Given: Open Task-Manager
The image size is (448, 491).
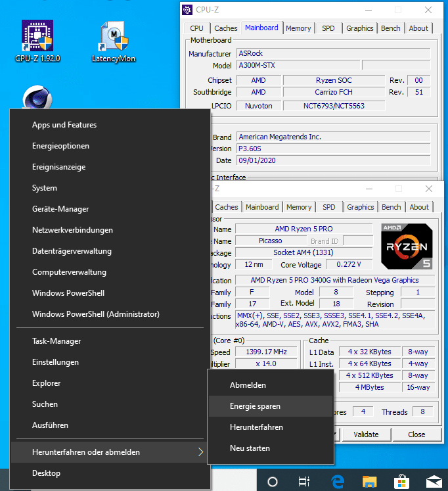Looking at the screenshot, I should click(110, 341).
